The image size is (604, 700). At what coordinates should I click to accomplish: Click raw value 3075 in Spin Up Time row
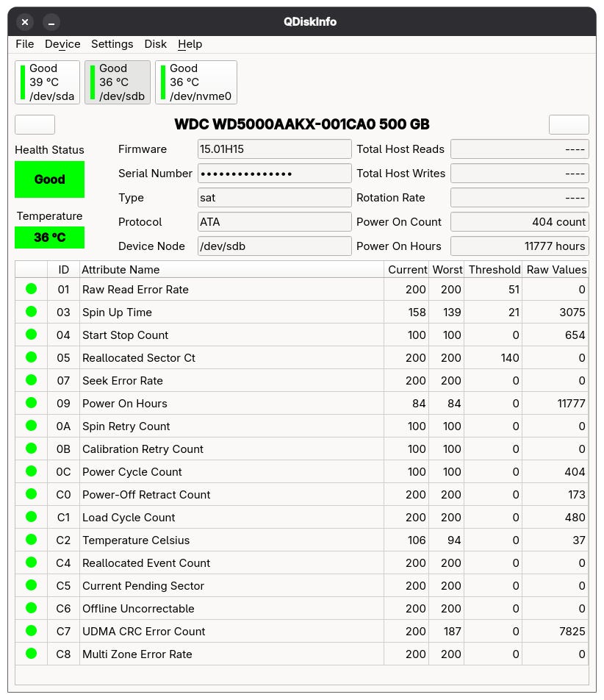(x=572, y=312)
